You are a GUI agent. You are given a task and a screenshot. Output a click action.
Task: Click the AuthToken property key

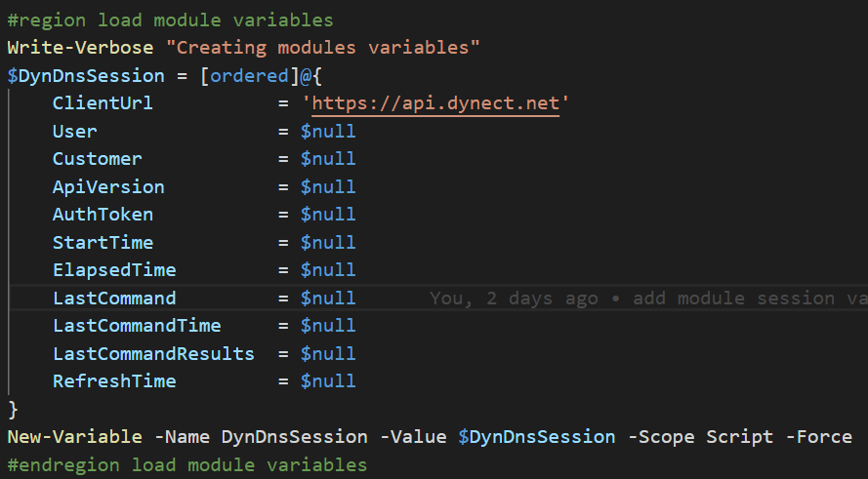click(x=103, y=215)
